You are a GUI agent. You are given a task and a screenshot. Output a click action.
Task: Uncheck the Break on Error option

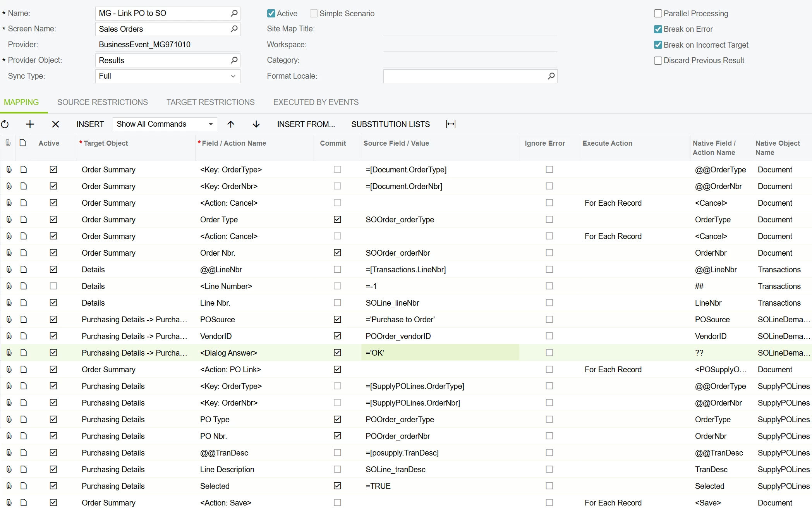coord(657,29)
